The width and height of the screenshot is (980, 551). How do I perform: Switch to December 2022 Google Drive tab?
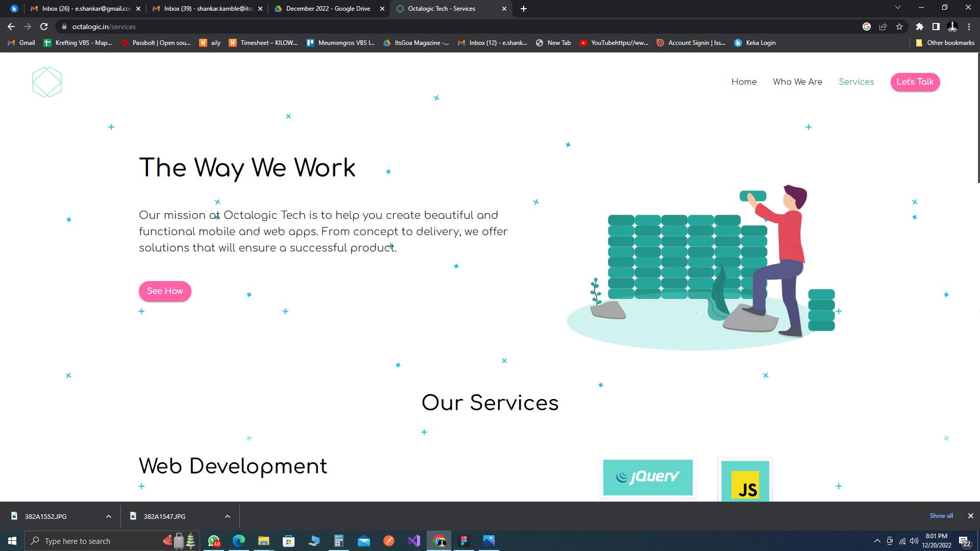(328, 9)
